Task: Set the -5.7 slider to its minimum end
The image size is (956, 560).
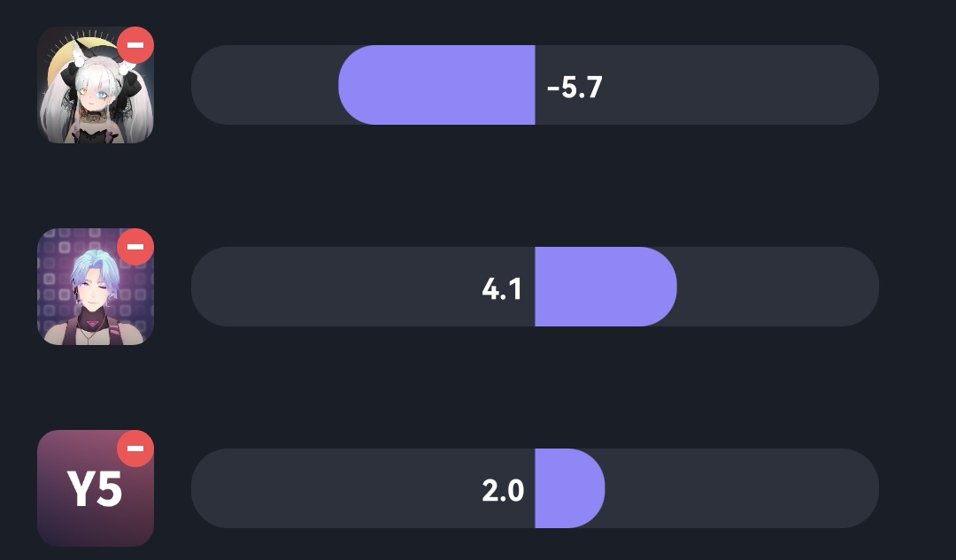Action: point(201,85)
